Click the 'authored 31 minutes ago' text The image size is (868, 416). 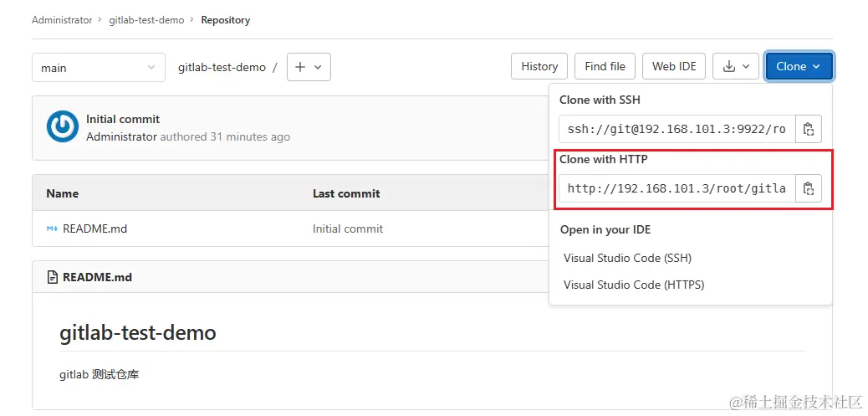[225, 136]
